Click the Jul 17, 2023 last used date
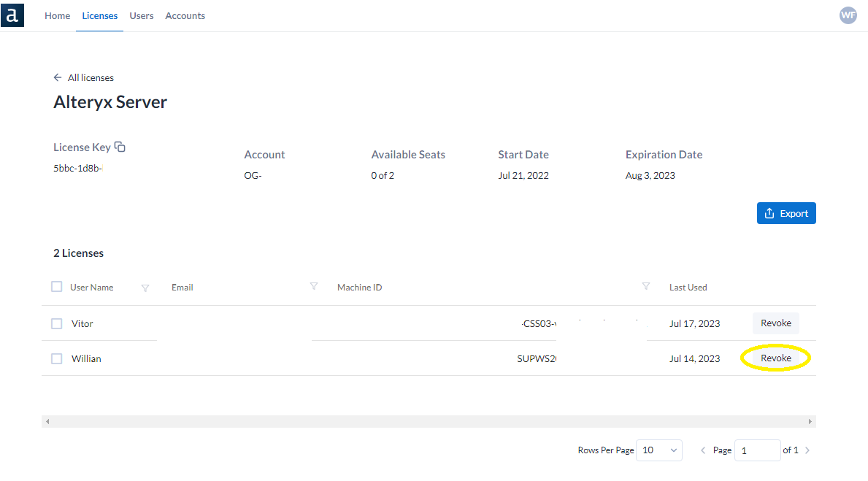868x481 pixels. click(x=695, y=324)
